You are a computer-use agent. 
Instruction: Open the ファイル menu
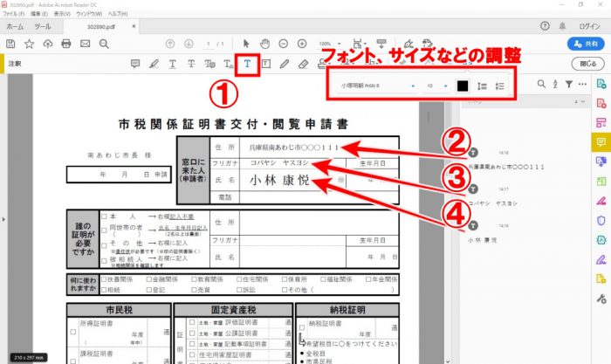tap(14, 14)
